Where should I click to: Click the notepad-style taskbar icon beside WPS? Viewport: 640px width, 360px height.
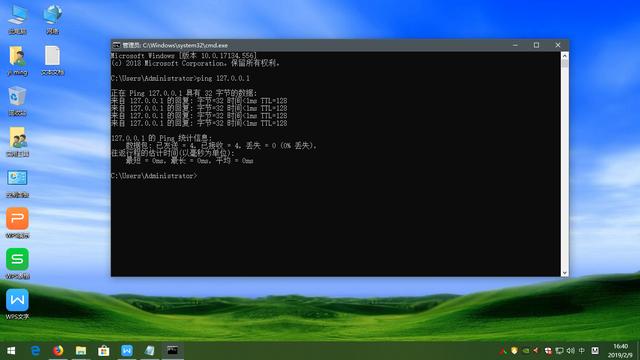click(149, 351)
